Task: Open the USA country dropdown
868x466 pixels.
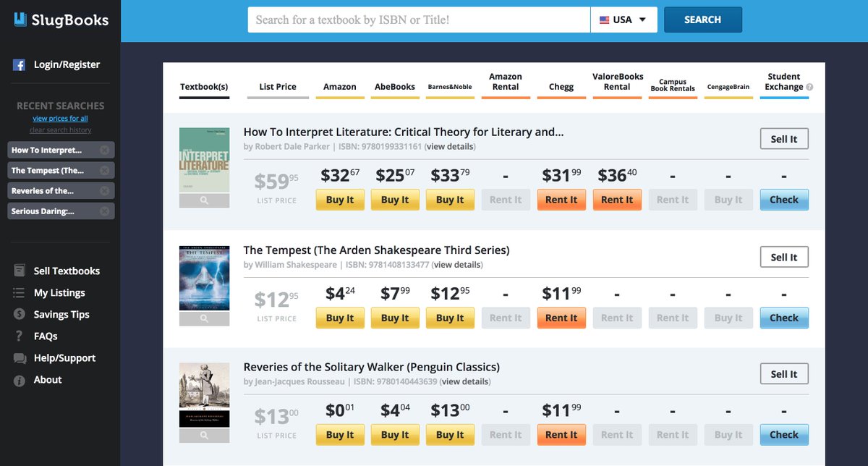Action: (x=624, y=20)
